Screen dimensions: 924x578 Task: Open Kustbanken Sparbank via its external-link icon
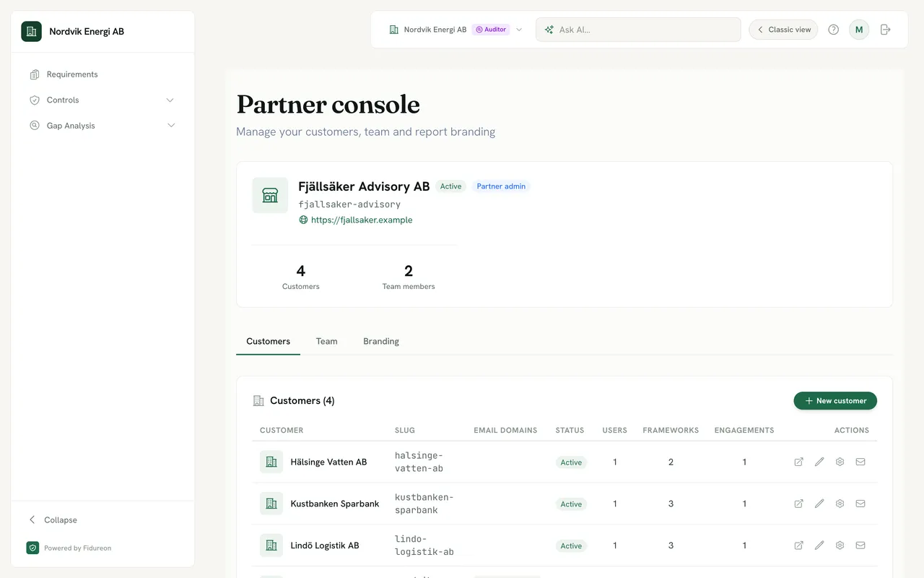798,504
